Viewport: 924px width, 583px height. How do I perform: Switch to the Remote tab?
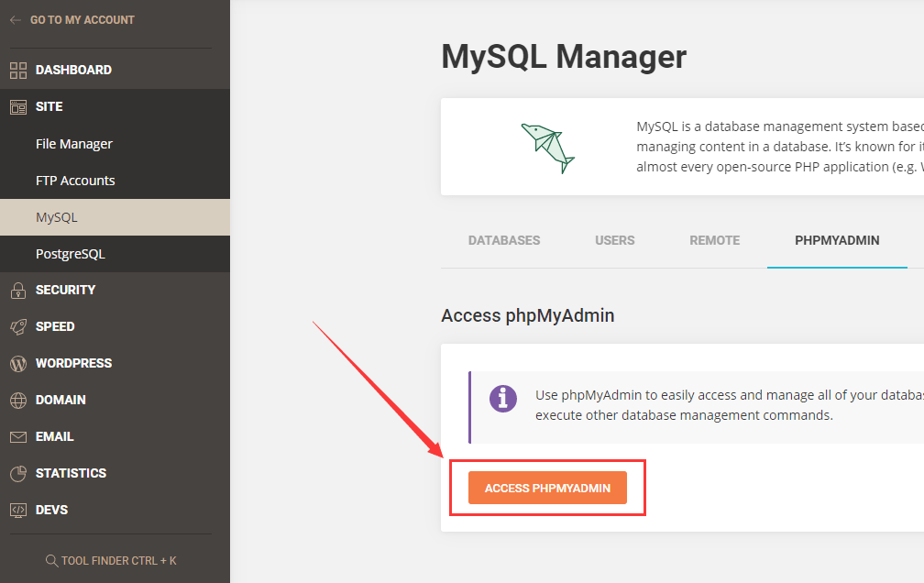point(715,240)
